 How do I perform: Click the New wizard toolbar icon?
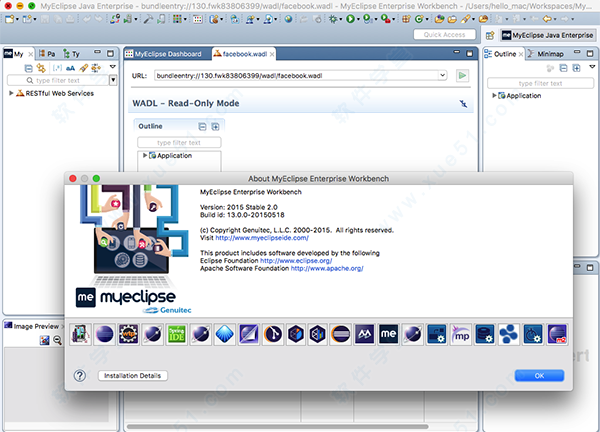click(x=10, y=19)
